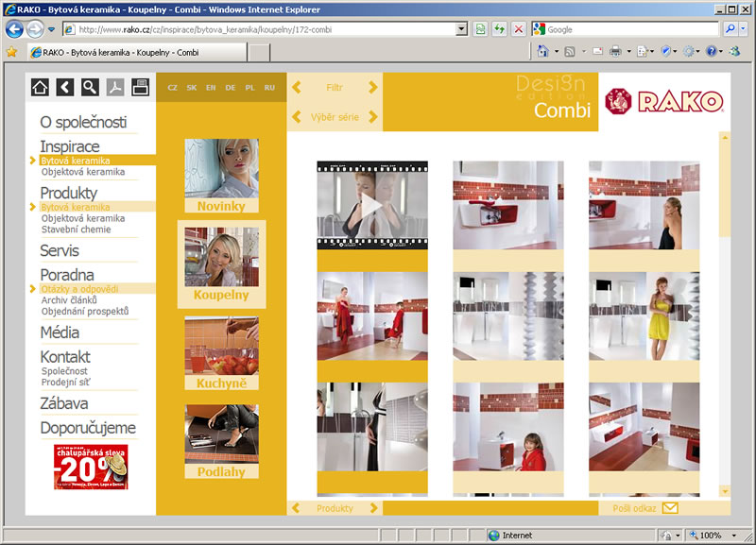This screenshot has width=756, height=545.
Task: Click the RAKO site home icon
Action: point(40,88)
